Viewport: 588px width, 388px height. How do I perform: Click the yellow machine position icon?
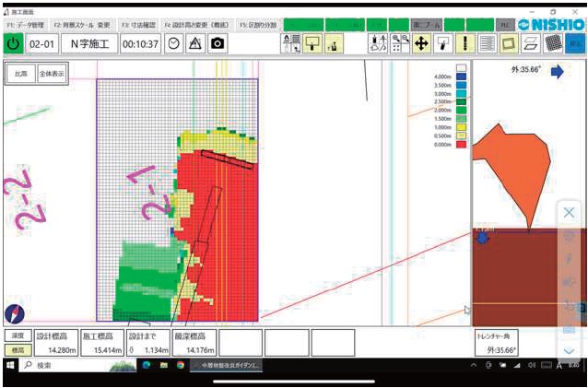(334, 43)
